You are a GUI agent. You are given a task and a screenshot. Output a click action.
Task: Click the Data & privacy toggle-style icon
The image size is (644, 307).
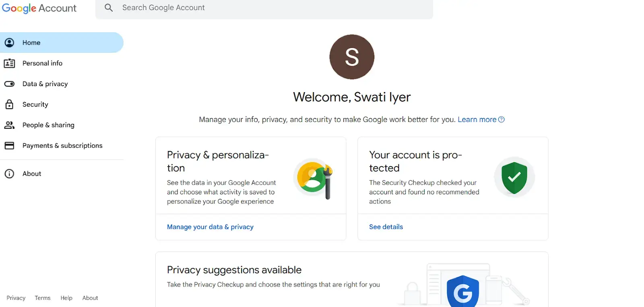click(10, 84)
